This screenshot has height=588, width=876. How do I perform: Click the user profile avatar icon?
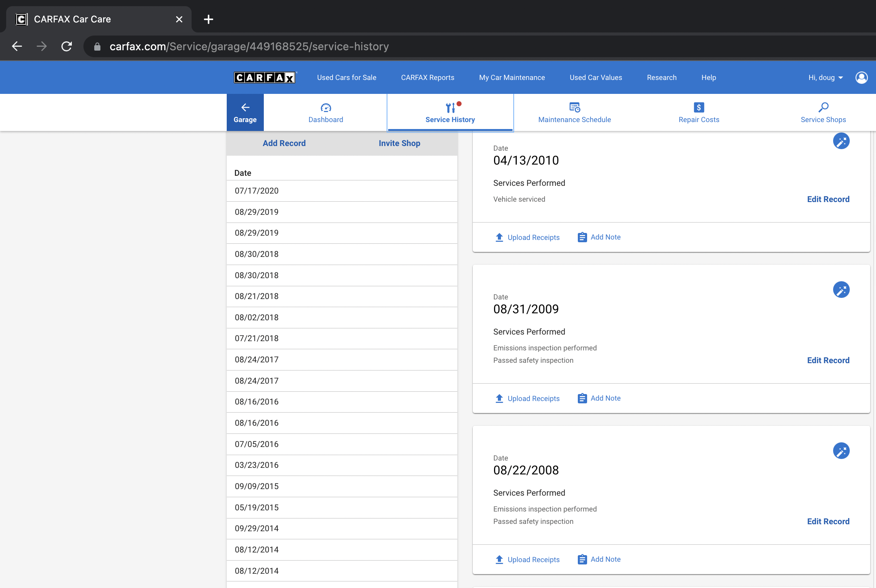pos(862,78)
